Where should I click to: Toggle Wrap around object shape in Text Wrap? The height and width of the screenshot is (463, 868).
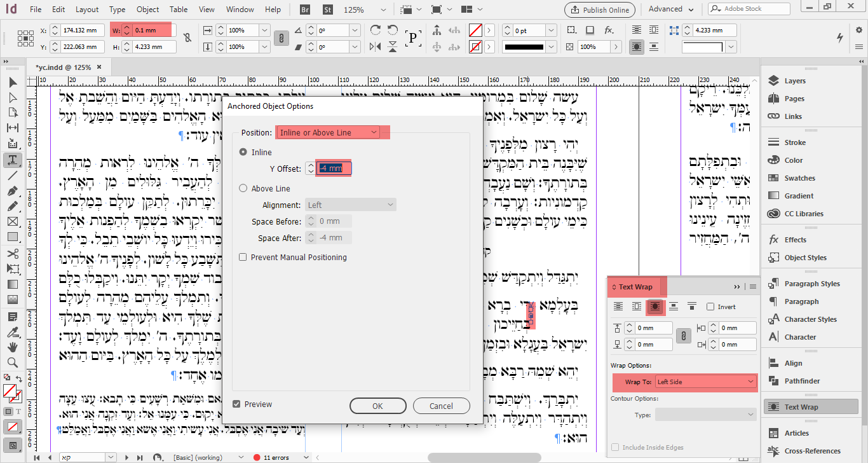click(x=655, y=307)
